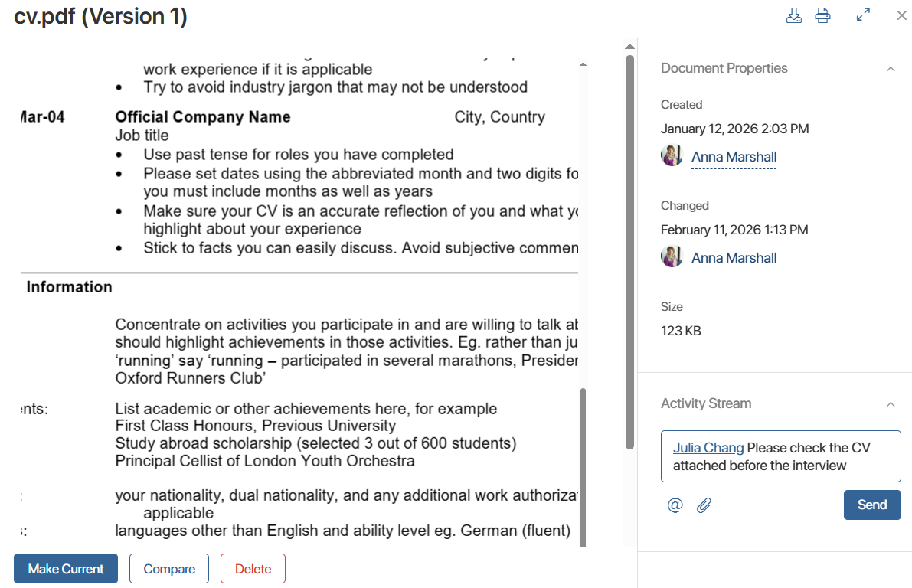Screen dimensions: 912x588
Task: Print the document using the printer icon
Action: [x=822, y=15]
